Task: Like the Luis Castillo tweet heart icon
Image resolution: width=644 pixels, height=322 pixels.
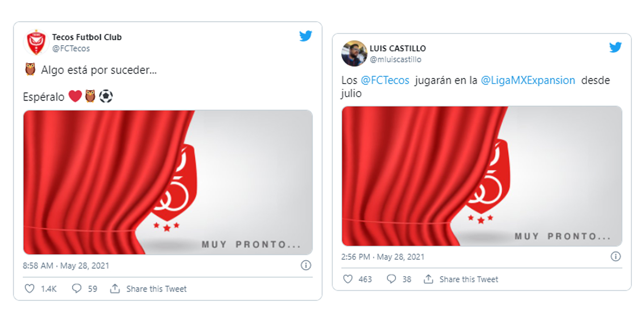Action: point(348,279)
